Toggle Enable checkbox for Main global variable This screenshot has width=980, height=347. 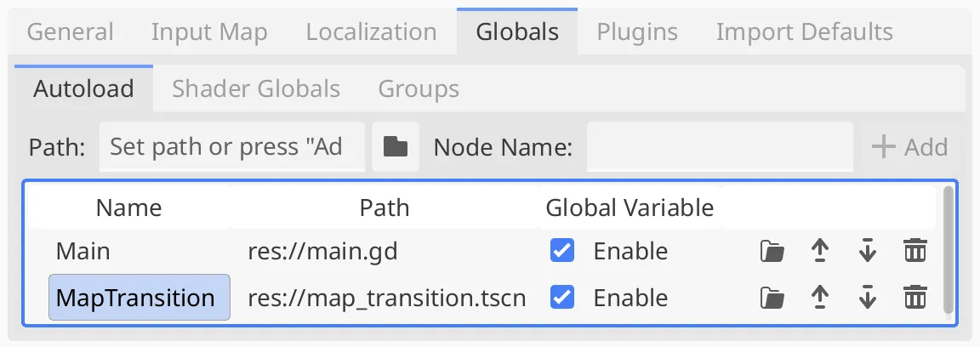[x=561, y=252]
